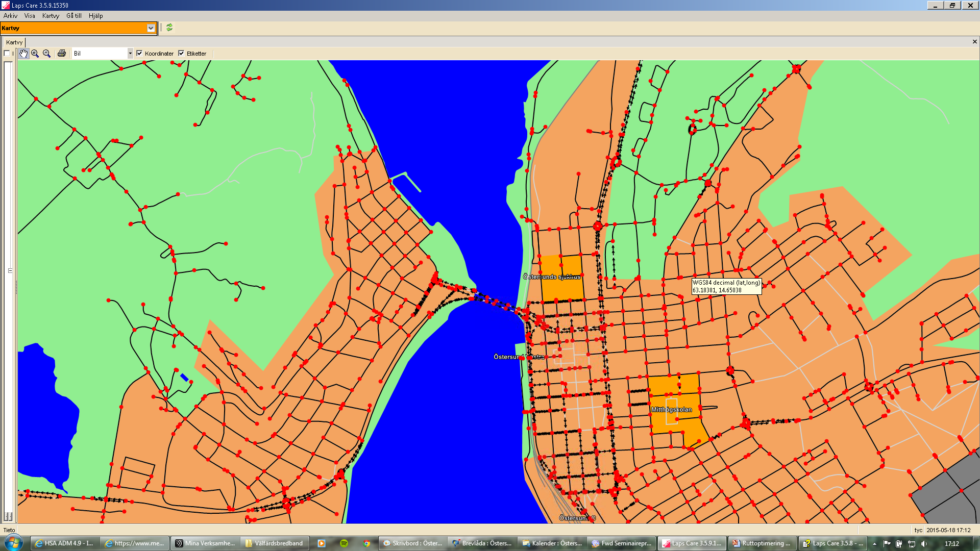Show hidden tray icons arrow
The width and height of the screenshot is (980, 551).
click(874, 543)
